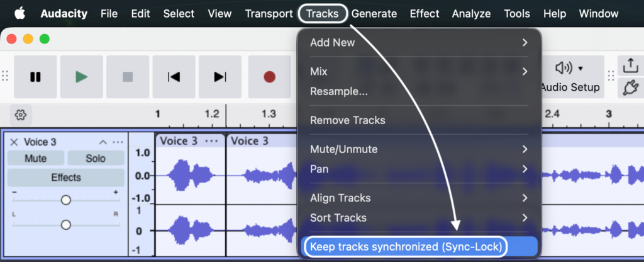Open the Audio Setup dropdown
The height and width of the screenshot is (262, 644).
click(570, 77)
